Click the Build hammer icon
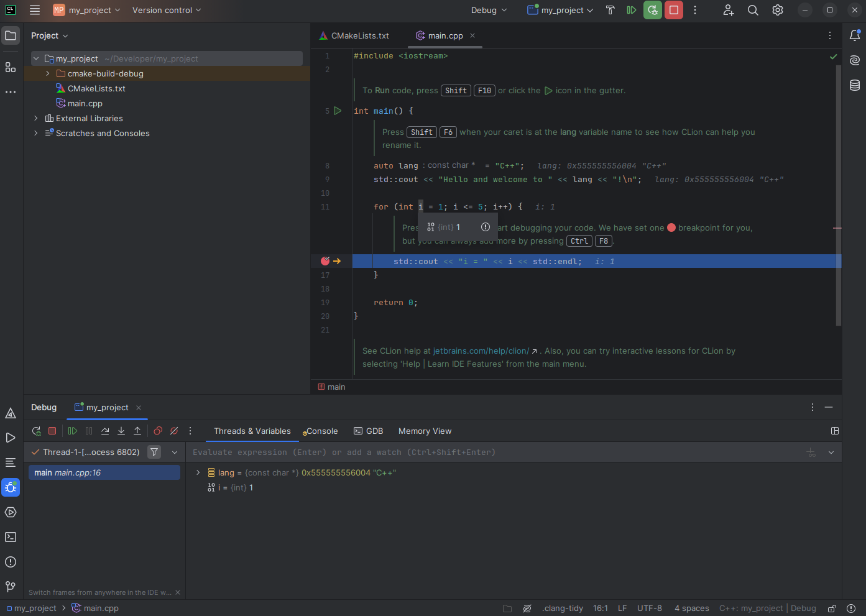866x616 pixels. coord(610,10)
